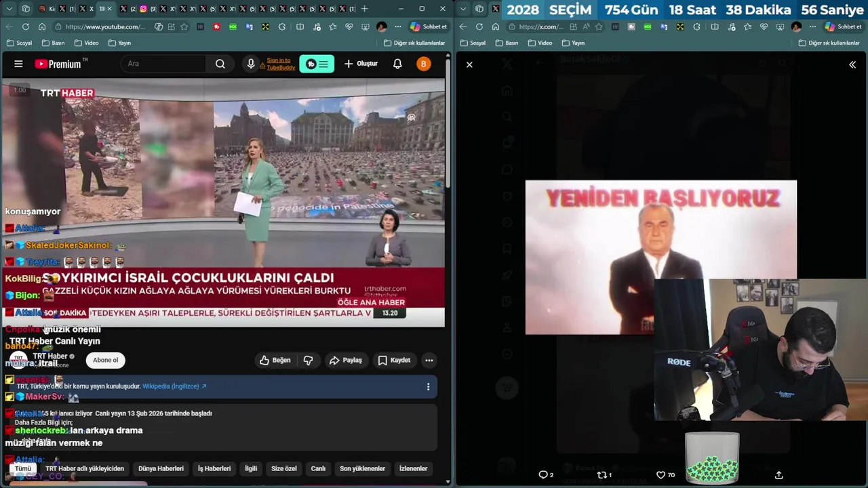868x488 pixels.
Task: Open extensions puzzle icon in YouTube window
Action: click(281, 26)
